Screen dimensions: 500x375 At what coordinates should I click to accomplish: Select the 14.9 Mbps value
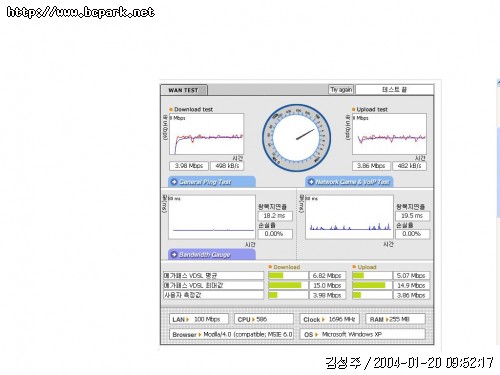[411, 285]
